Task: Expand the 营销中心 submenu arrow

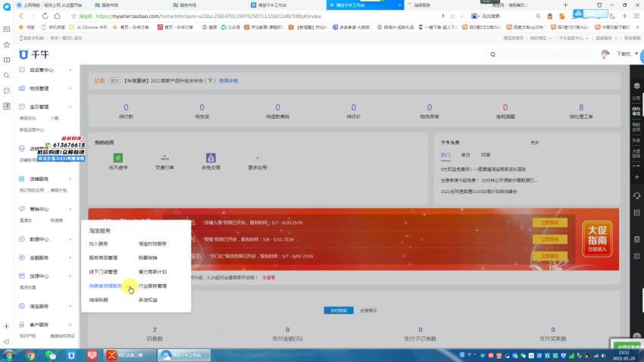Action: pos(70,209)
